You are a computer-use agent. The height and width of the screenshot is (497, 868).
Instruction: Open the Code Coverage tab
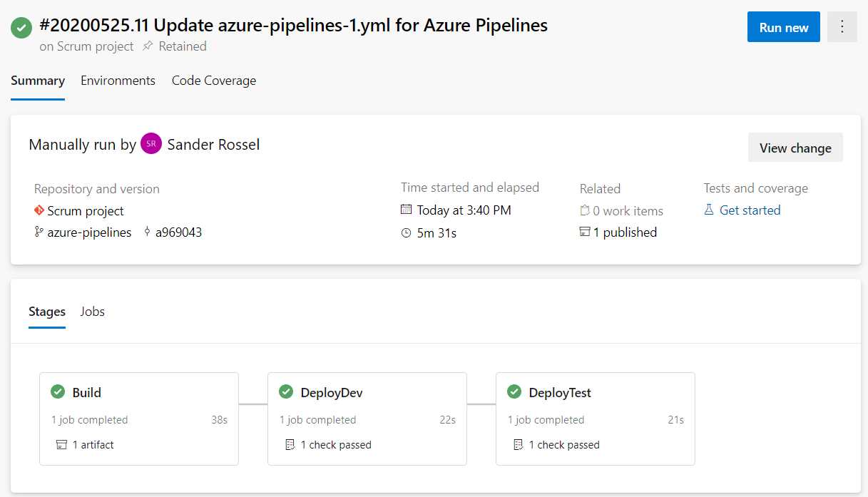pos(213,81)
